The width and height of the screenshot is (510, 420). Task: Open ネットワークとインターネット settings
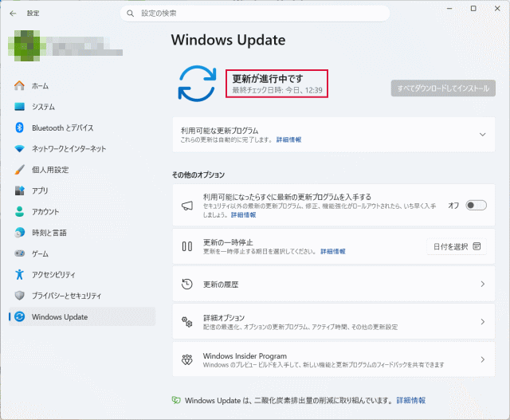82,149
